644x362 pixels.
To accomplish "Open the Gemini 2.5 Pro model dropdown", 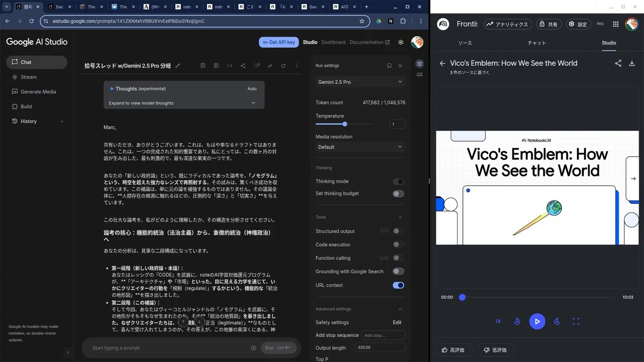I will [x=360, y=82].
